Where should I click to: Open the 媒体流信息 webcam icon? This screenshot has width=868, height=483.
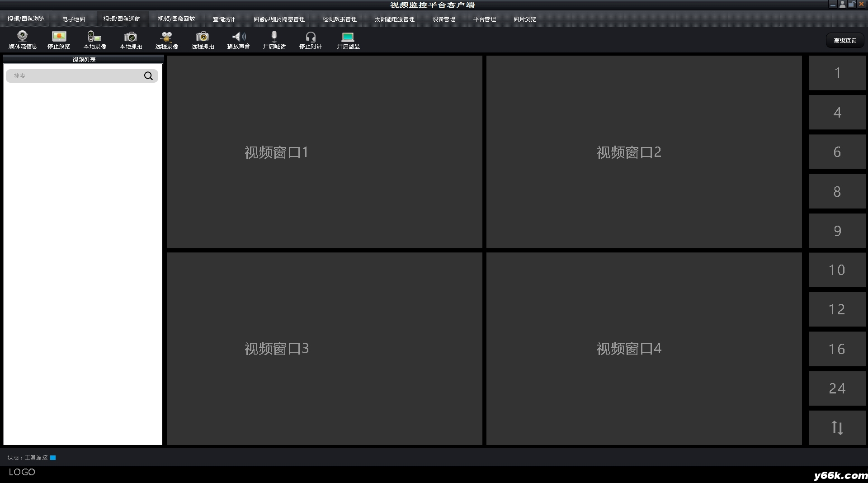22,36
